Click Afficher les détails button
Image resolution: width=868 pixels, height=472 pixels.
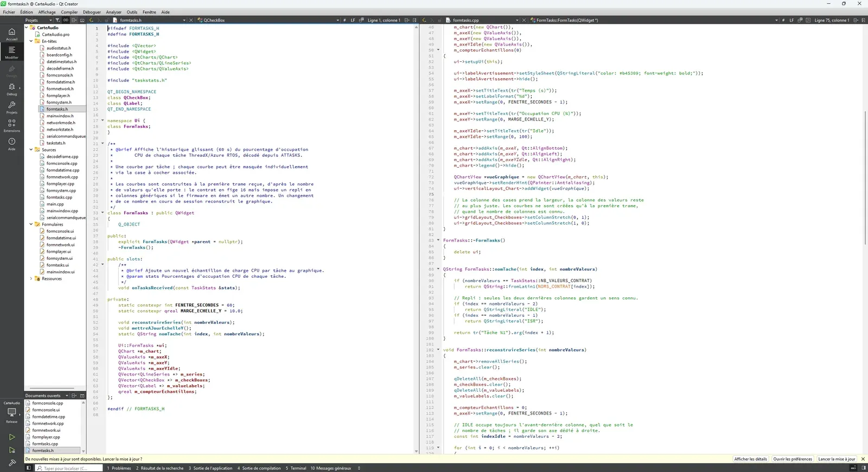click(750, 459)
